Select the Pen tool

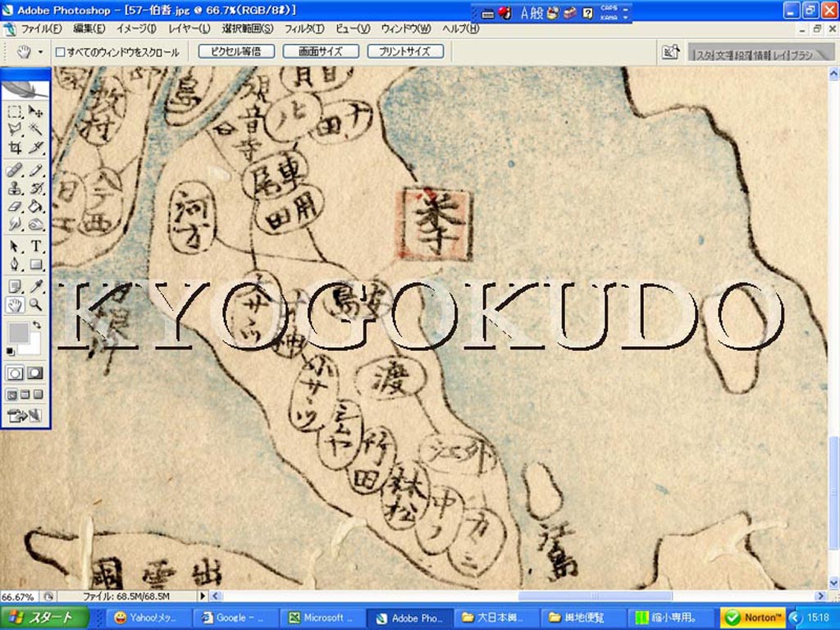click(15, 264)
